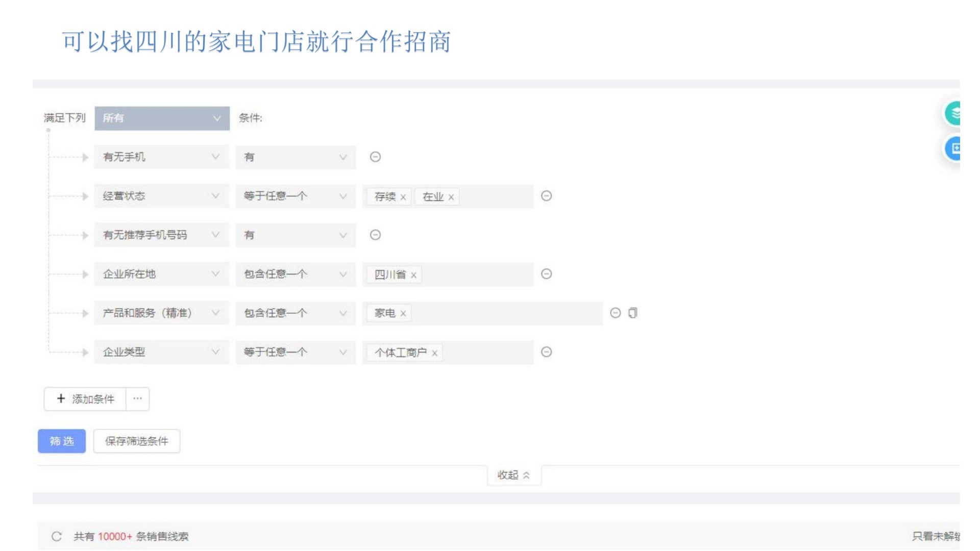980x551 pixels.
Task: Refresh the sales leads count
Action: click(57, 536)
